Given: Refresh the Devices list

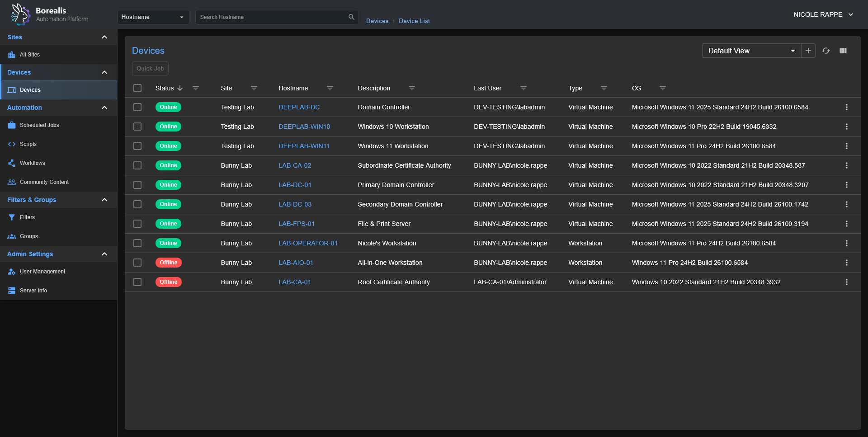Looking at the screenshot, I should (x=826, y=51).
